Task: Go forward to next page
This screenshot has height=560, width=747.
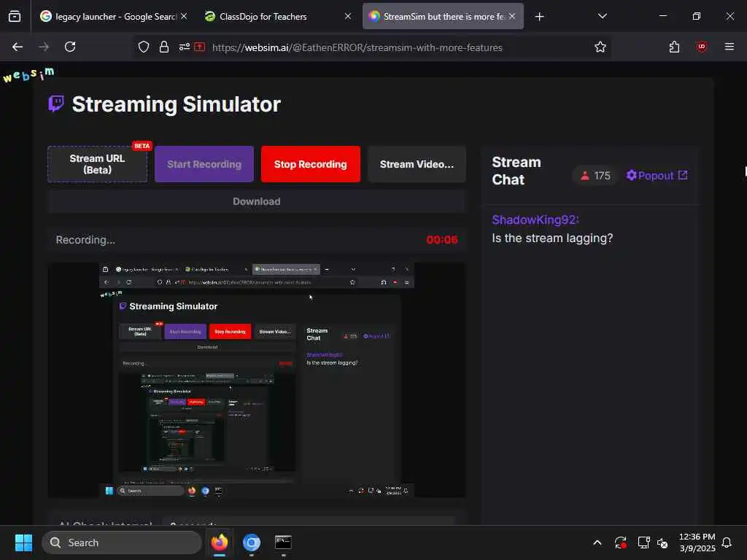Action: click(x=44, y=47)
